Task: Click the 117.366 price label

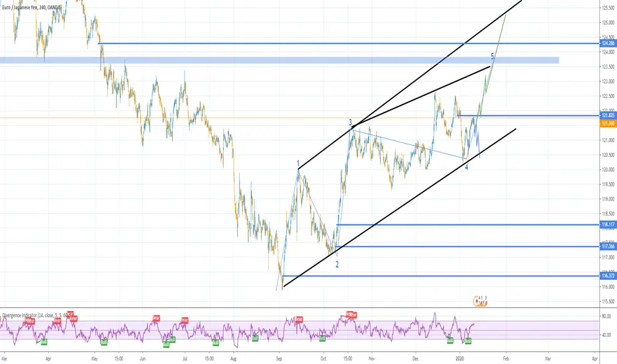Action: pos(608,246)
